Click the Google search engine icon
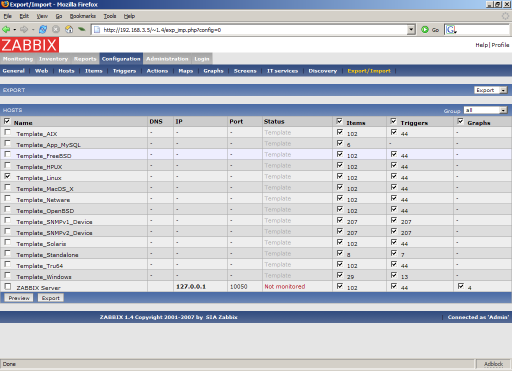Viewport: 512px width, 371px height. pos(451,30)
